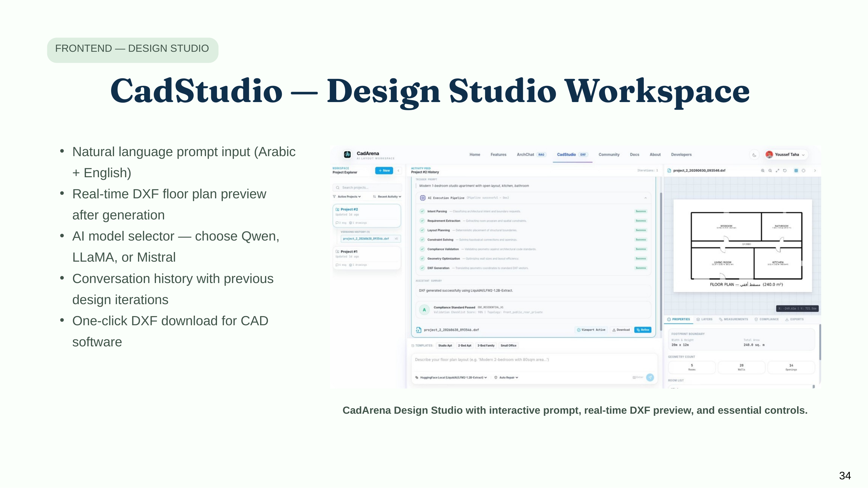
Task: Toggle the viewport grid icon
Action: [x=796, y=171]
